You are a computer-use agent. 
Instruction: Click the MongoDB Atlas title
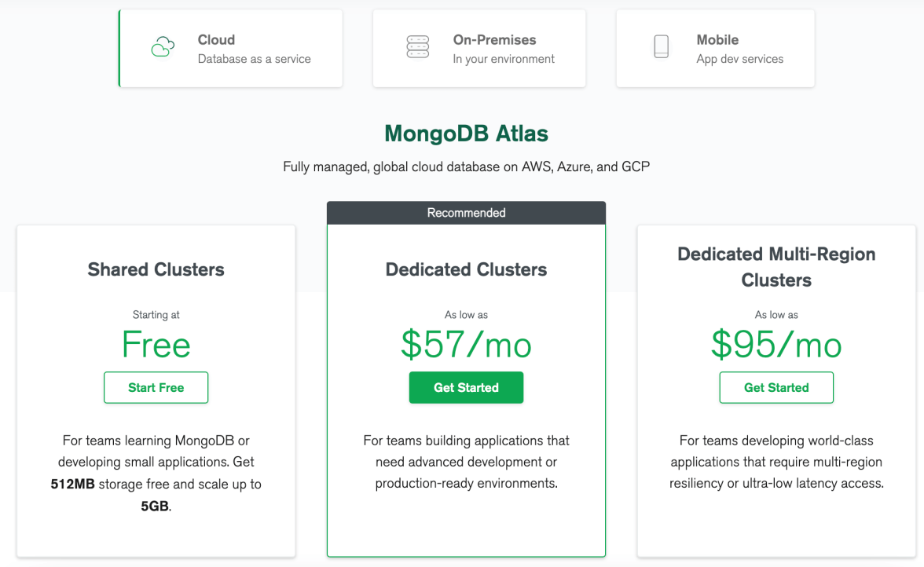coord(466,134)
